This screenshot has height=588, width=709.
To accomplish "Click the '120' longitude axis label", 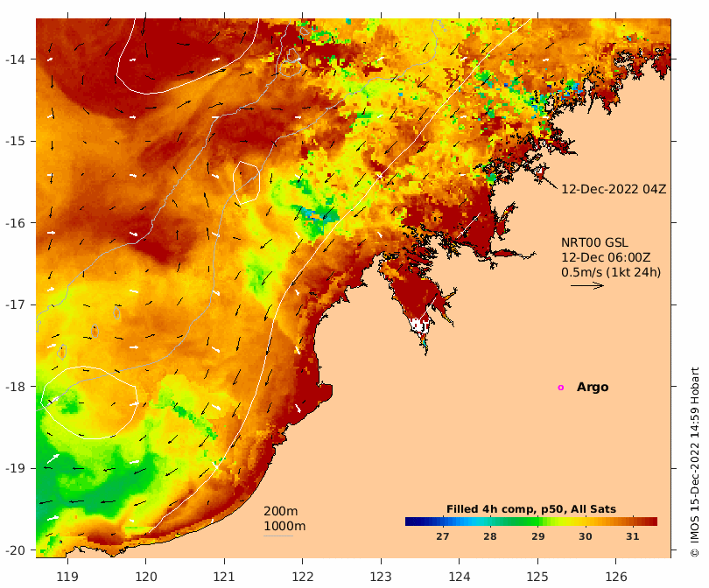I will [146, 577].
